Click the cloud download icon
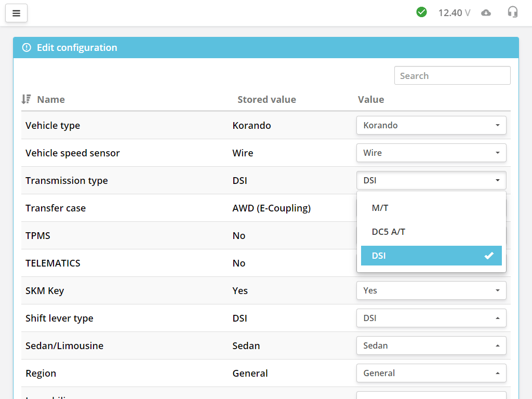Screen dimensions: 532x399 click(x=486, y=12)
